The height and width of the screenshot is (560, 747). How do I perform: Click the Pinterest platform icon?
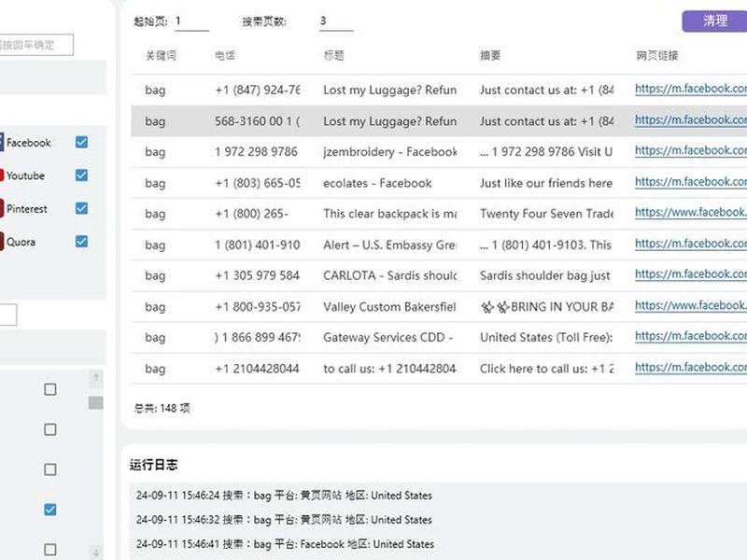pos(2,208)
